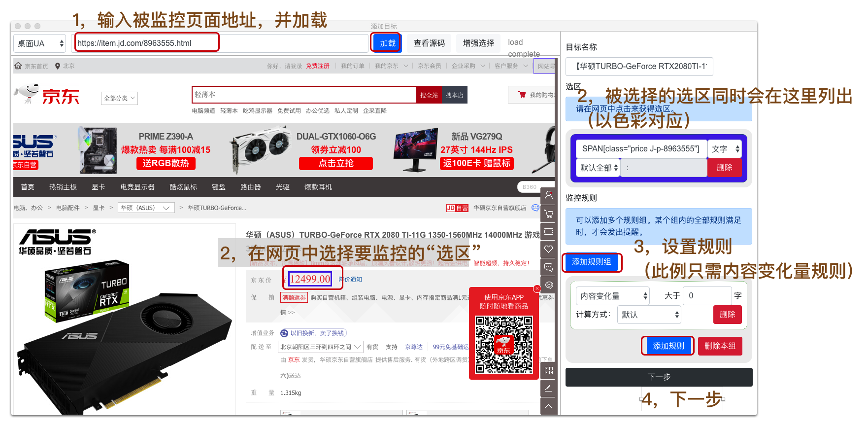Click the blue 加载 load button
This screenshot has height=429, width=868.
(387, 43)
